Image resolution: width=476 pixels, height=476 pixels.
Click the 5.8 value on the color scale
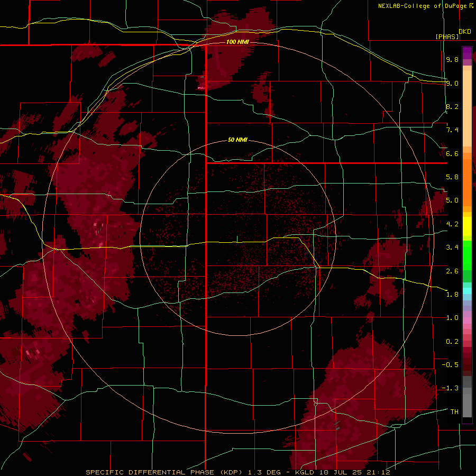pos(452,177)
